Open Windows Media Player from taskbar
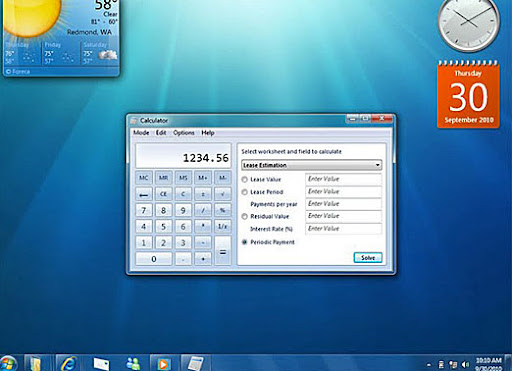Image resolution: width=512 pixels, height=371 pixels. 163,363
